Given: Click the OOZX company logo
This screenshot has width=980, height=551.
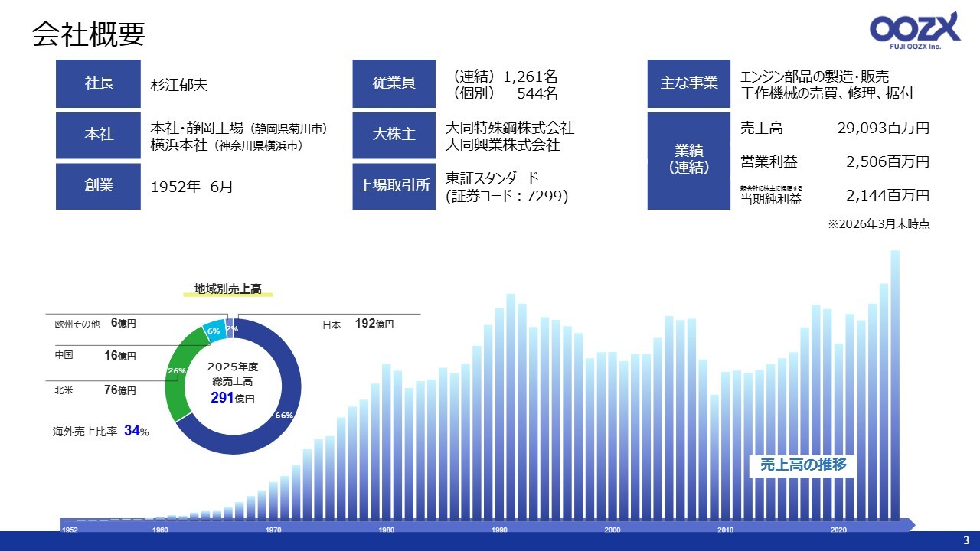Looking at the screenshot, I should pyautogui.click(x=914, y=31).
